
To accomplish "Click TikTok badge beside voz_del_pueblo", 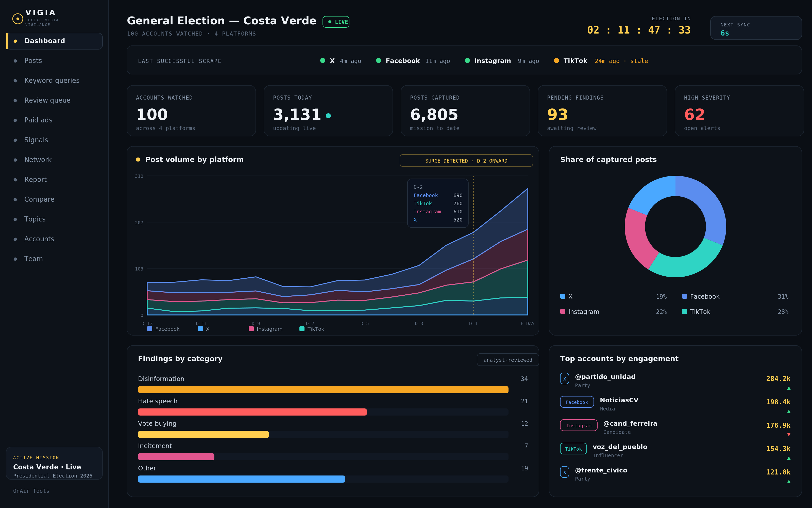I will [x=573, y=449].
